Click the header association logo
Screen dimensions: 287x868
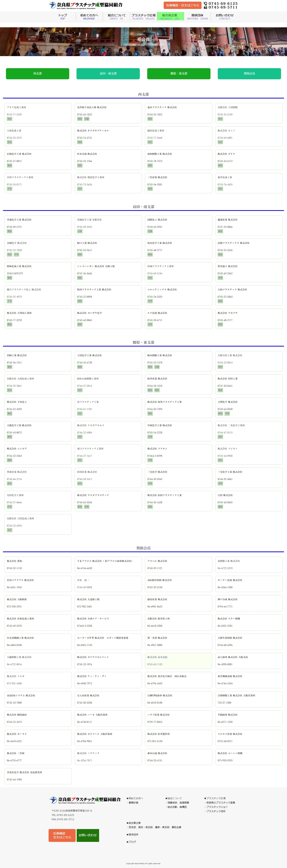[86, 5]
